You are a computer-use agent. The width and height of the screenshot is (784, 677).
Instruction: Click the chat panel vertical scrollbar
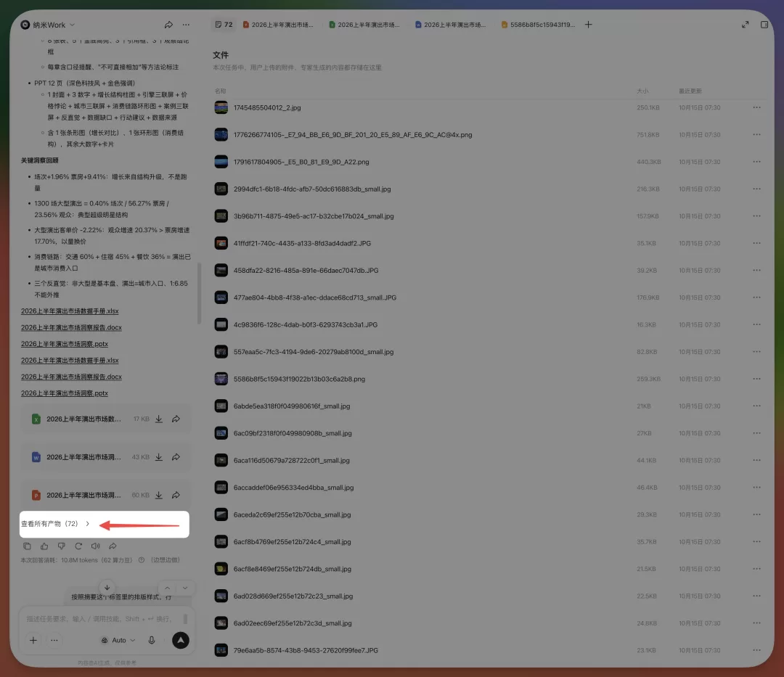click(199, 293)
